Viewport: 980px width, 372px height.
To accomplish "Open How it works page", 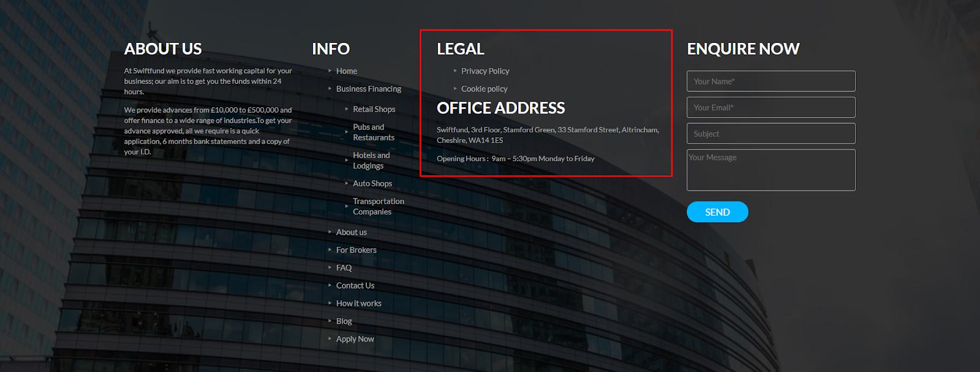I will pyautogui.click(x=358, y=303).
